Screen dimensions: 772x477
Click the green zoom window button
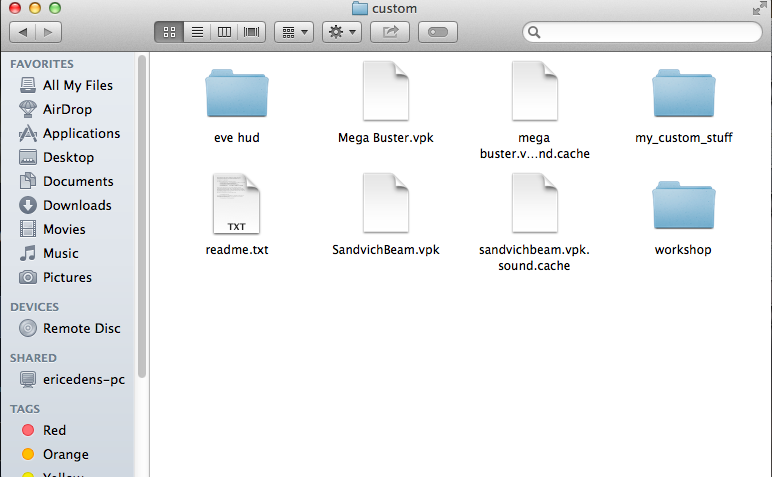coord(55,7)
